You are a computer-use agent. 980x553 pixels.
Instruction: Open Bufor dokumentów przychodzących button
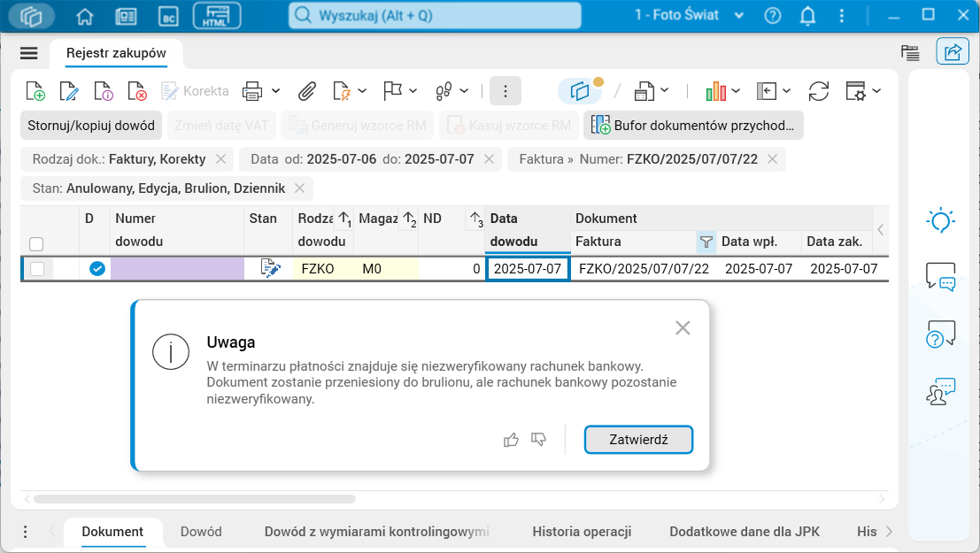(x=694, y=126)
